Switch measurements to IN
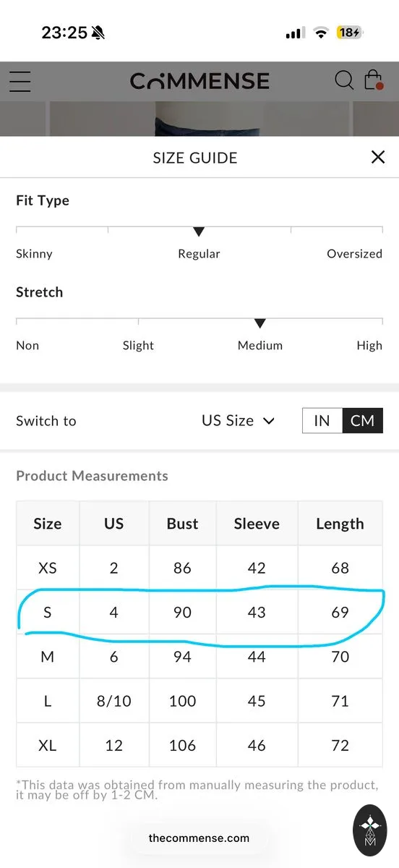The width and height of the screenshot is (399, 868). coord(322,420)
